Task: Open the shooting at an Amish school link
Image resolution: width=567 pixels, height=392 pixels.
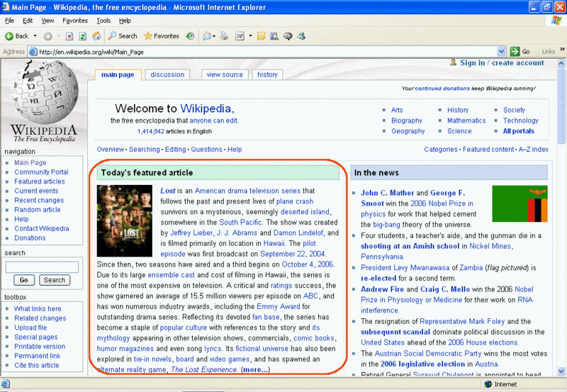Action: [410, 246]
